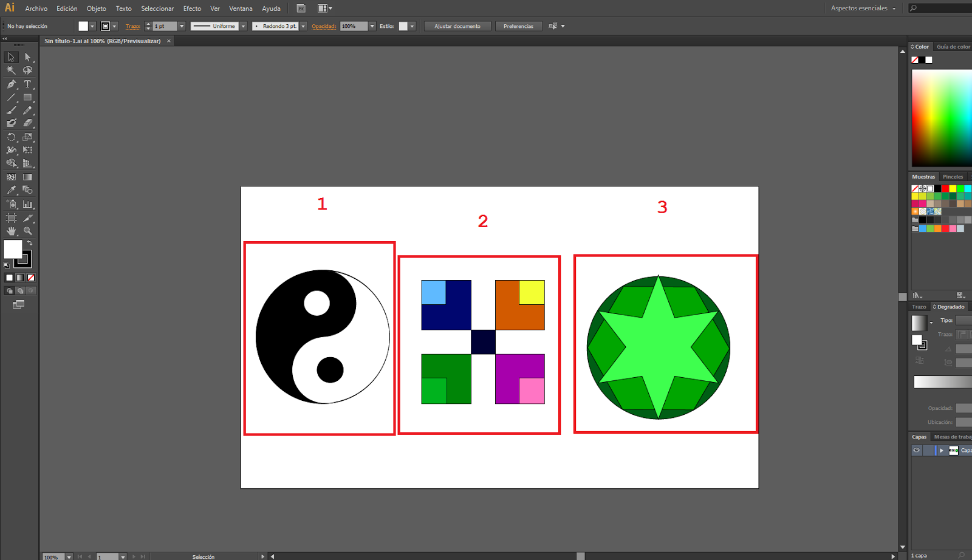The height and width of the screenshot is (560, 972).
Task: Expand the Redondo 3 pt brush dropdown
Action: (x=303, y=26)
